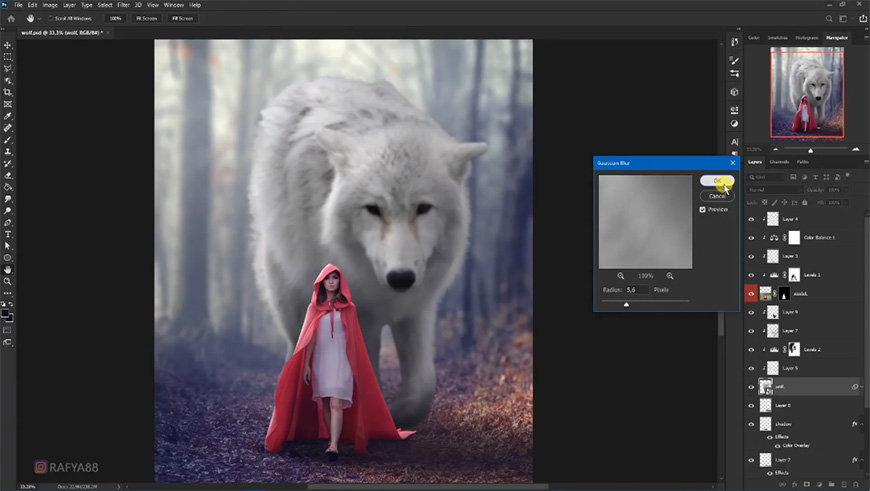Hide the Layer 3 layer

[751, 256]
